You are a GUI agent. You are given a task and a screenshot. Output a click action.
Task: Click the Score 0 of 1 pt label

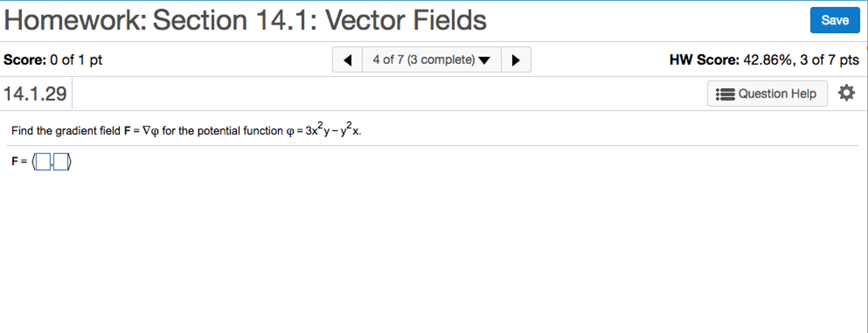(x=53, y=60)
